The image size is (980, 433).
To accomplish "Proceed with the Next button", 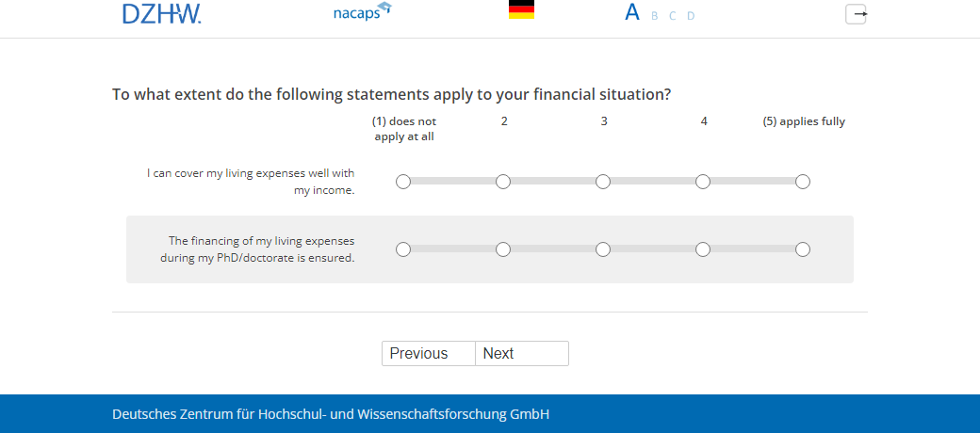I will click(x=522, y=353).
